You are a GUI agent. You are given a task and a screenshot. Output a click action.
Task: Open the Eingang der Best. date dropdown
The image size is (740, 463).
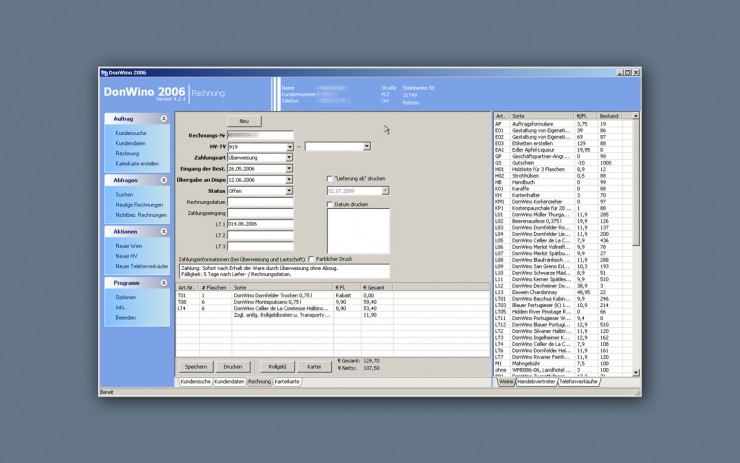[x=289, y=169]
